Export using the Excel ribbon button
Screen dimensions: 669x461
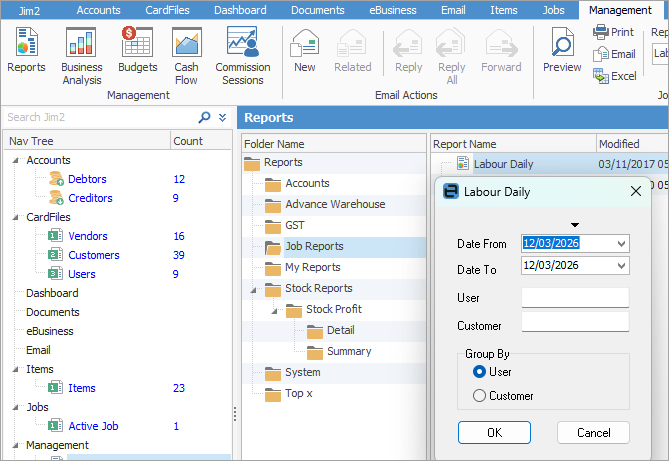[615, 76]
